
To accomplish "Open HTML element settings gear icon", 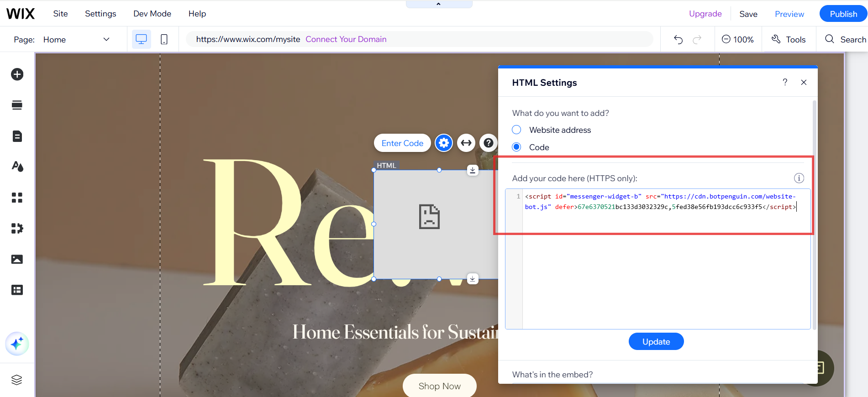I will coord(443,143).
